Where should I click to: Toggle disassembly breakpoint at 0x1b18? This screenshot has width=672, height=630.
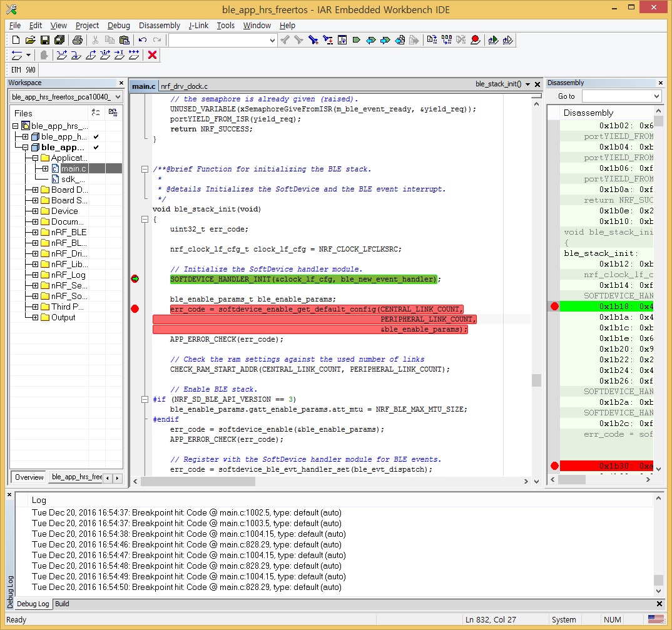click(554, 307)
